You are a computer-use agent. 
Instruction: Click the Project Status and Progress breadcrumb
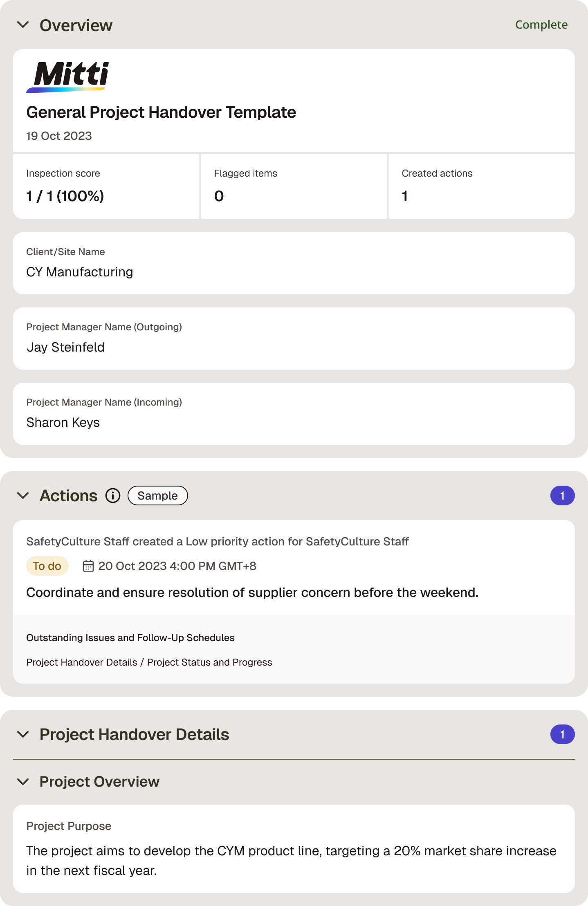click(209, 662)
